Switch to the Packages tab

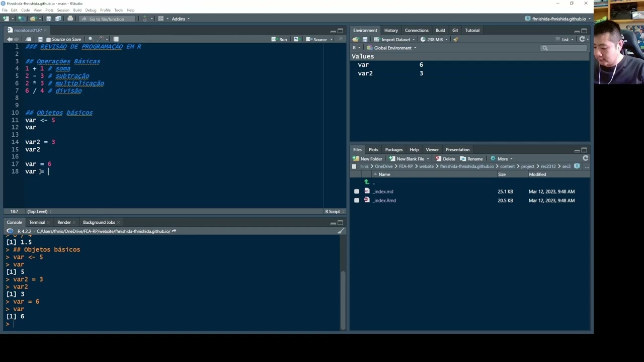pyautogui.click(x=393, y=149)
